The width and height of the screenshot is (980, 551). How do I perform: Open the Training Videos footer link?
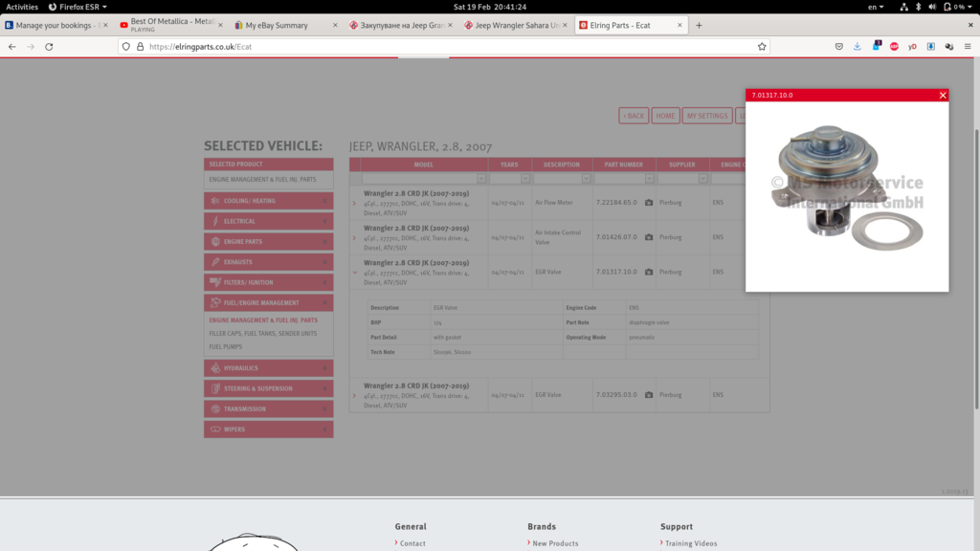click(x=691, y=543)
